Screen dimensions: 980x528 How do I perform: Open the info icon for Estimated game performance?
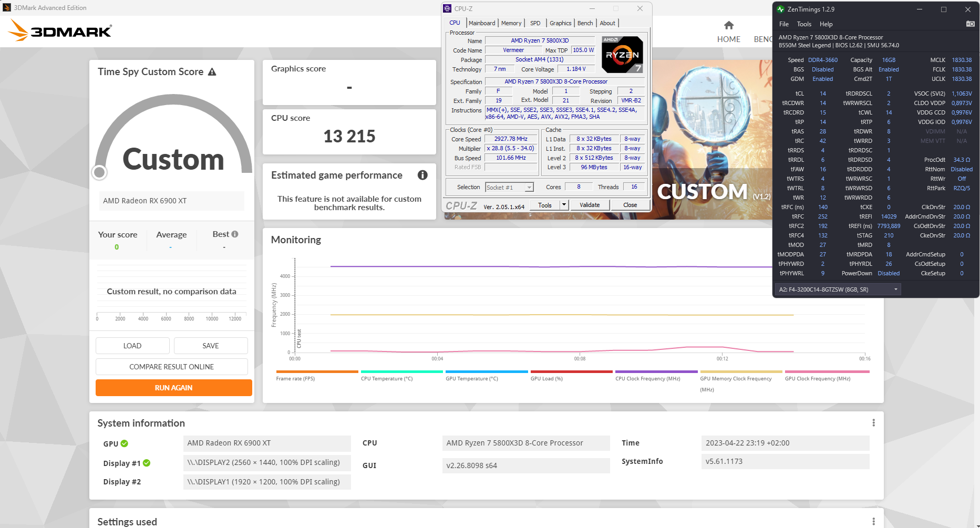[422, 175]
